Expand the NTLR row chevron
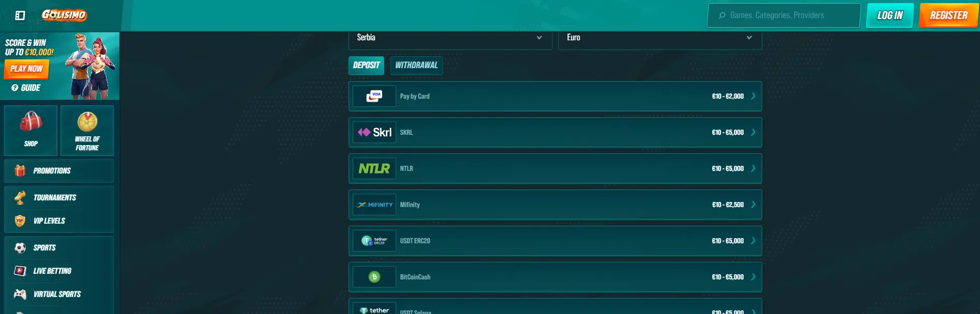Screen dimensions: 980x314 (x=753, y=168)
